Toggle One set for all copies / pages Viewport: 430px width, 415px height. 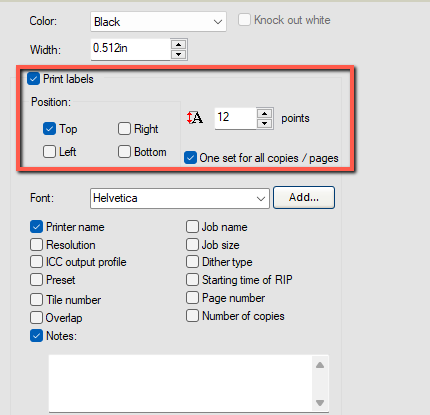click(x=190, y=158)
